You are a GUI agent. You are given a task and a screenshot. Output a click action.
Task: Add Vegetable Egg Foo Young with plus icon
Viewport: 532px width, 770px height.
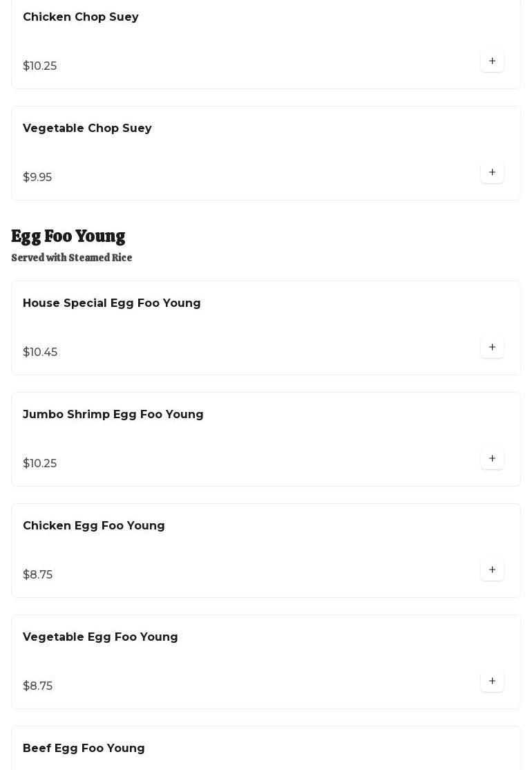pyautogui.click(x=492, y=681)
